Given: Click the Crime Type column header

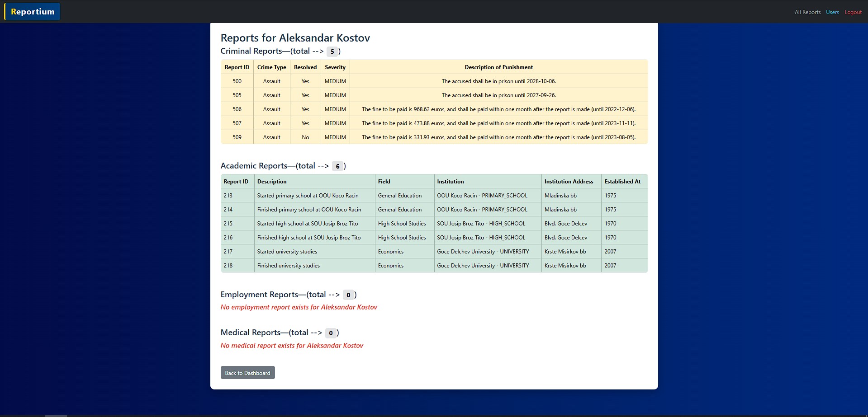Looking at the screenshot, I should [272, 67].
